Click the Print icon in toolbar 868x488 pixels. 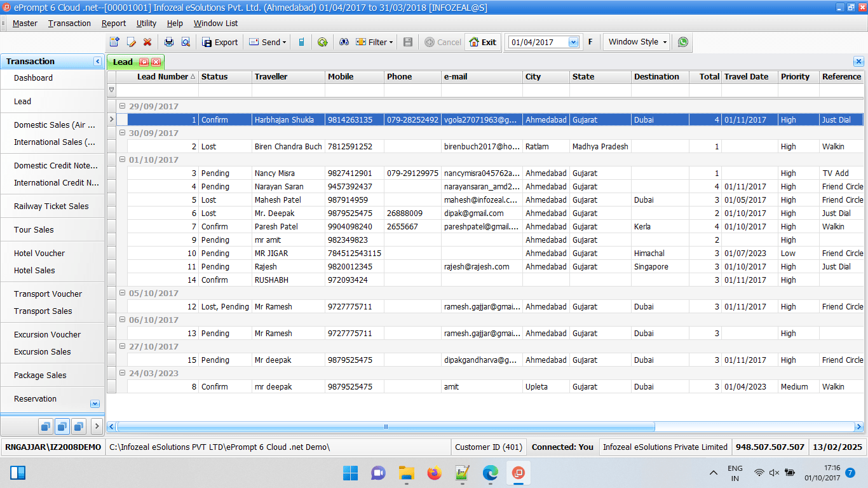pyautogui.click(x=169, y=42)
